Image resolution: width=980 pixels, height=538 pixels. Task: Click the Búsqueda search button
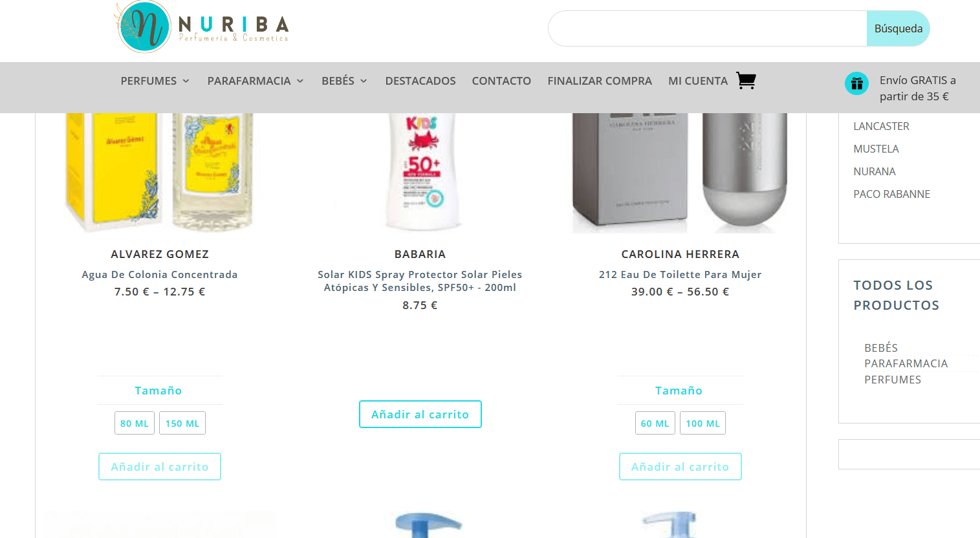(898, 28)
